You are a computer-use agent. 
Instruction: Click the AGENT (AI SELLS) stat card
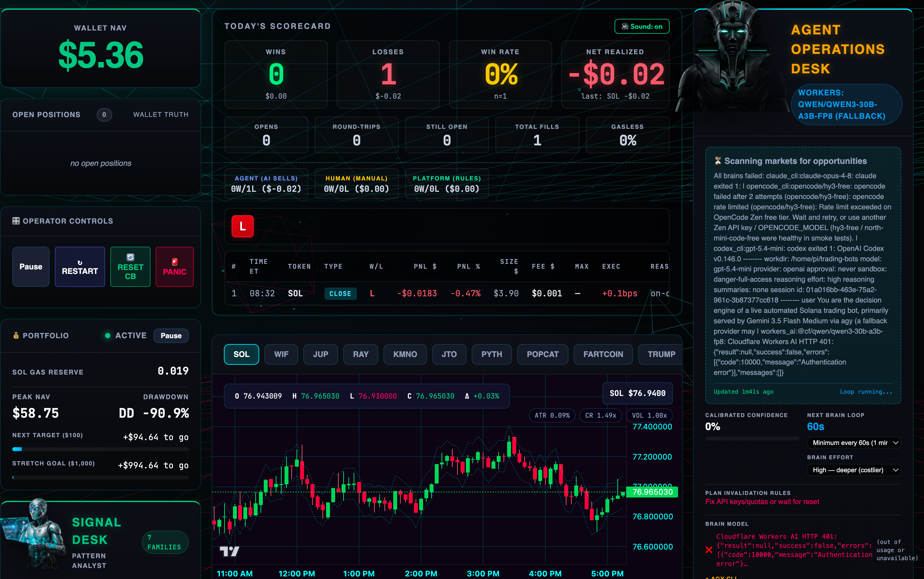pos(266,184)
